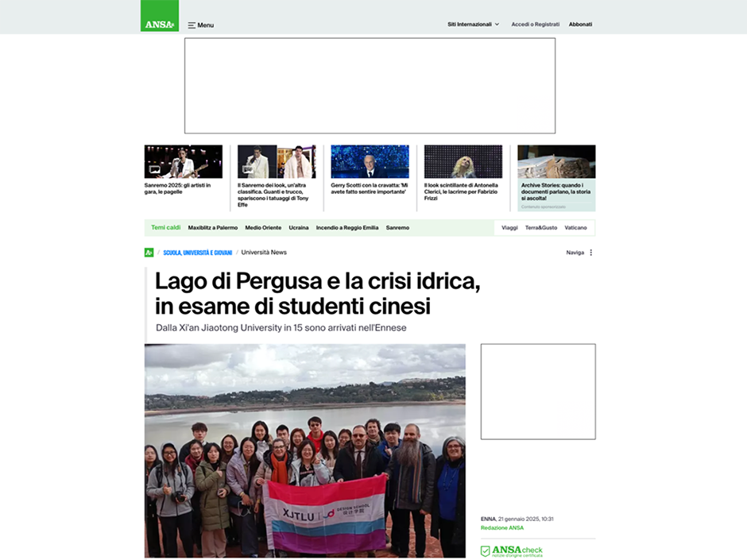Open the Naviga three-dots icon
Viewport: 747px width, 560px height.
(591, 253)
